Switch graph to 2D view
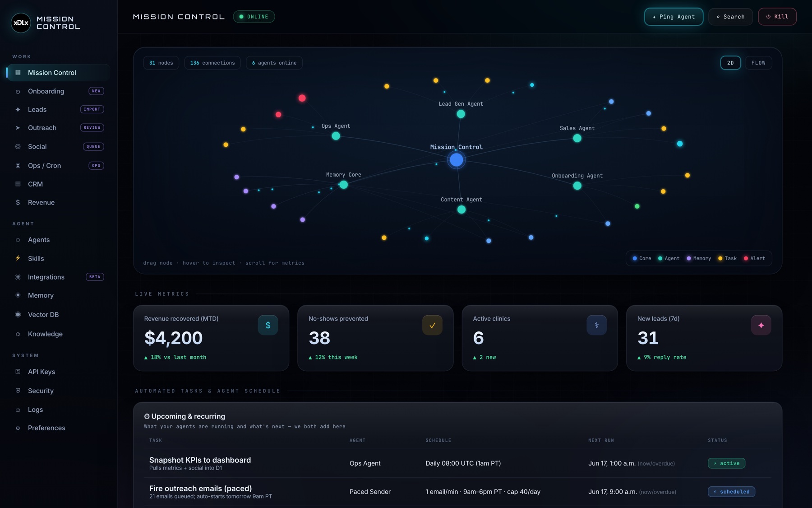 730,63
